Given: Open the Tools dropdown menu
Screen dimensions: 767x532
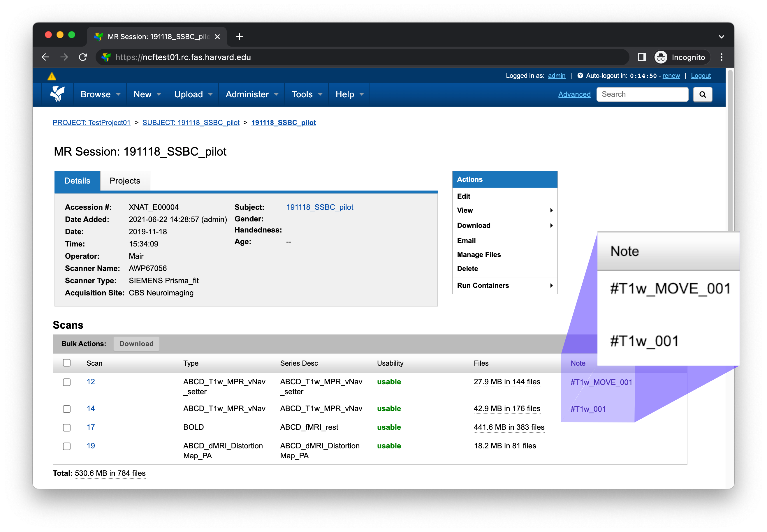Looking at the screenshot, I should pyautogui.click(x=307, y=94).
